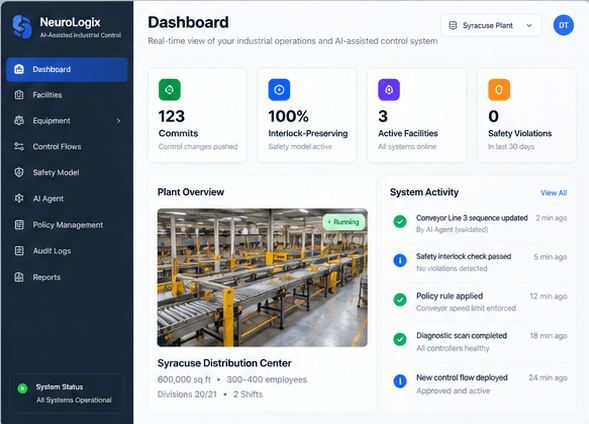
Task: Click the purple Active Facilities card icon
Action: click(x=389, y=90)
